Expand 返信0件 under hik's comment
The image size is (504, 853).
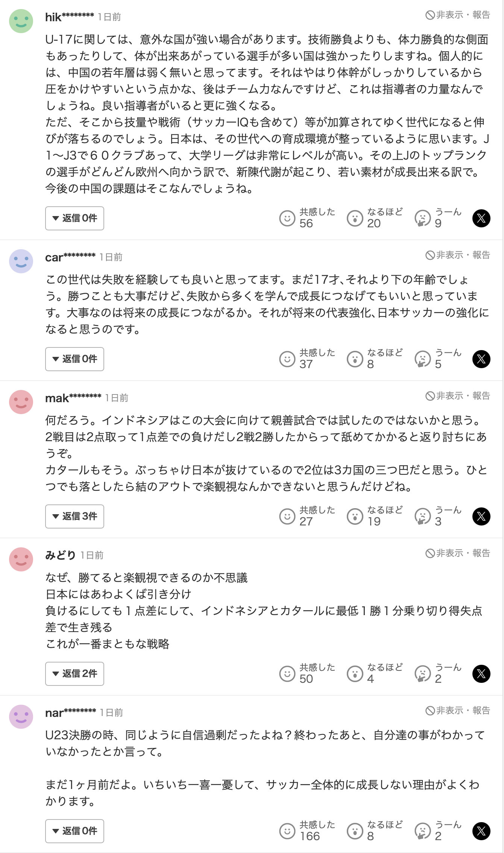tap(74, 218)
